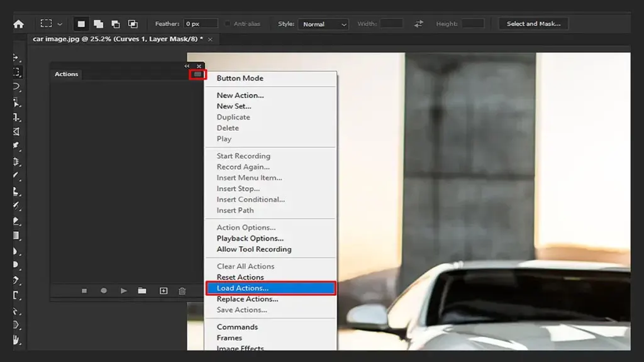The height and width of the screenshot is (362, 644).
Task: Select the Eraser tool
Action: point(16,221)
